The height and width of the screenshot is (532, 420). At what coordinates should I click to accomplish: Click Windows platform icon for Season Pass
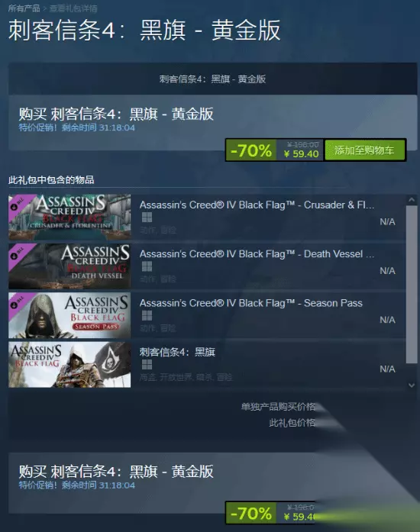pyautogui.click(x=147, y=315)
